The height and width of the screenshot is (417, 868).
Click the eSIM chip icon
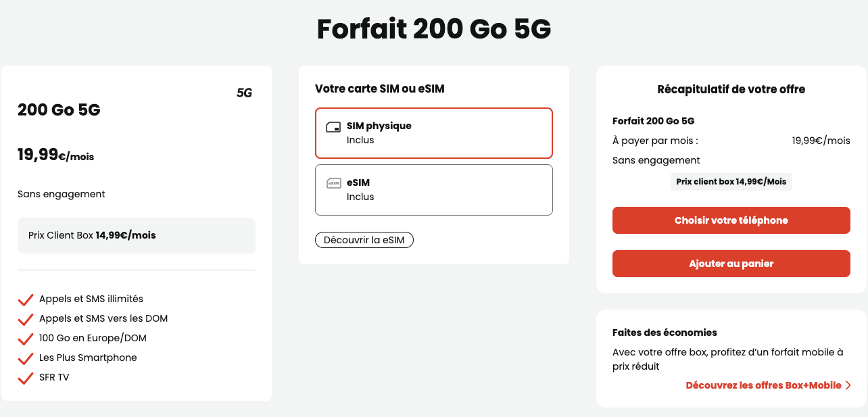[x=333, y=183]
